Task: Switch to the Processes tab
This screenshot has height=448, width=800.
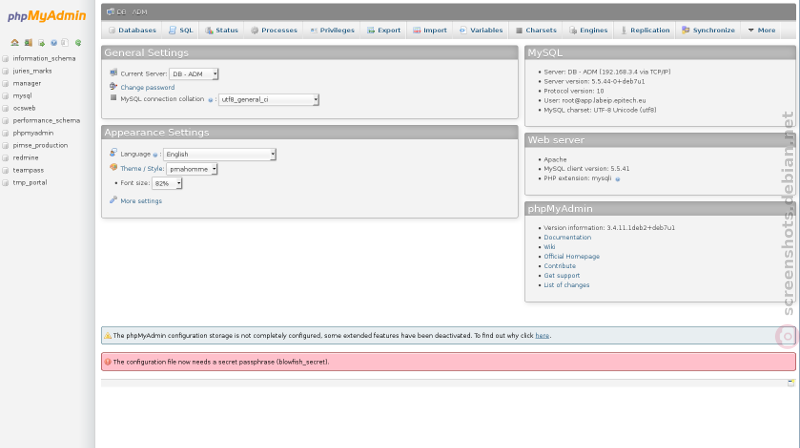Action: (274, 30)
